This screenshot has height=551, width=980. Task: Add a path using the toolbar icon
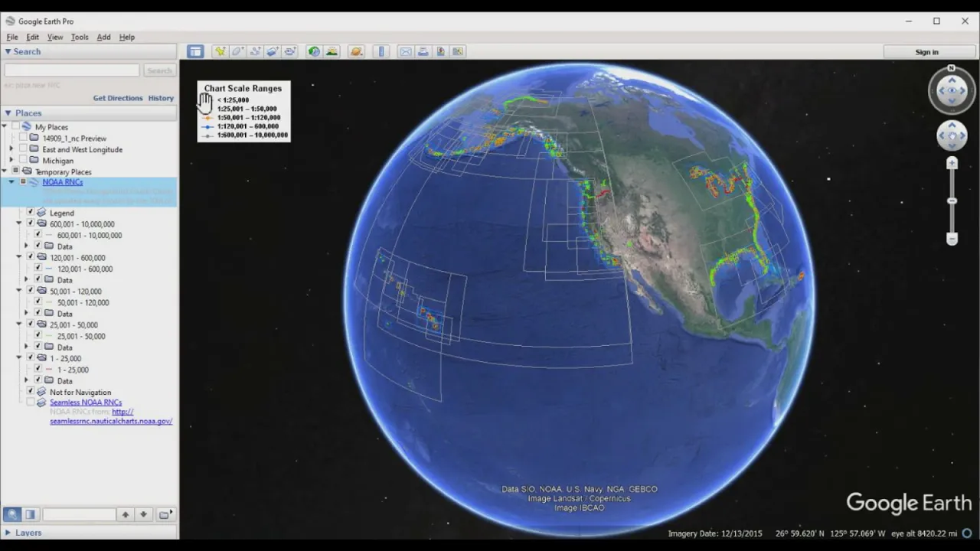pos(256,51)
